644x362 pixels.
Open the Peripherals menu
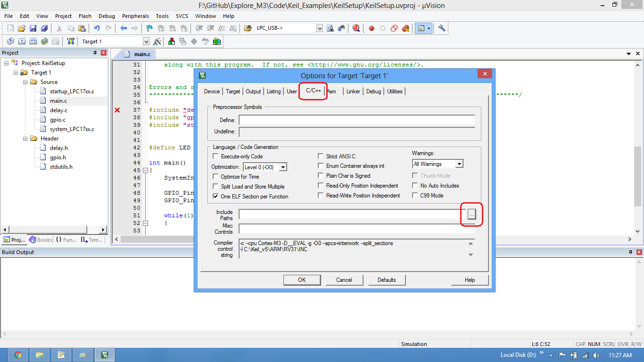[x=135, y=16]
